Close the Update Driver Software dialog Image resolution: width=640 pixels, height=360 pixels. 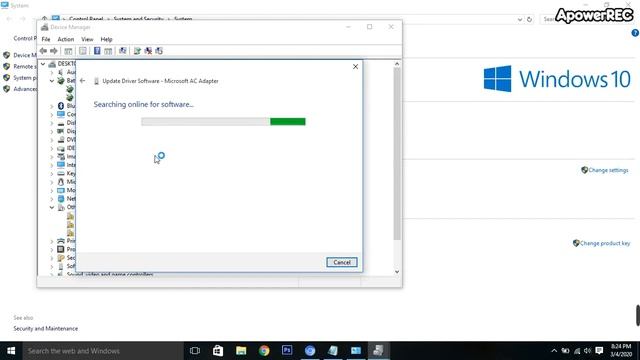(355, 67)
